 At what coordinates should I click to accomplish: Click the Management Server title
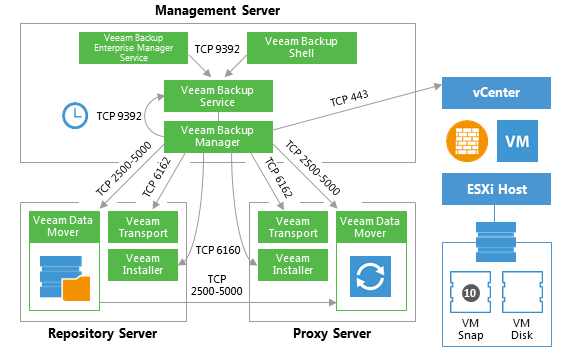[x=217, y=10]
